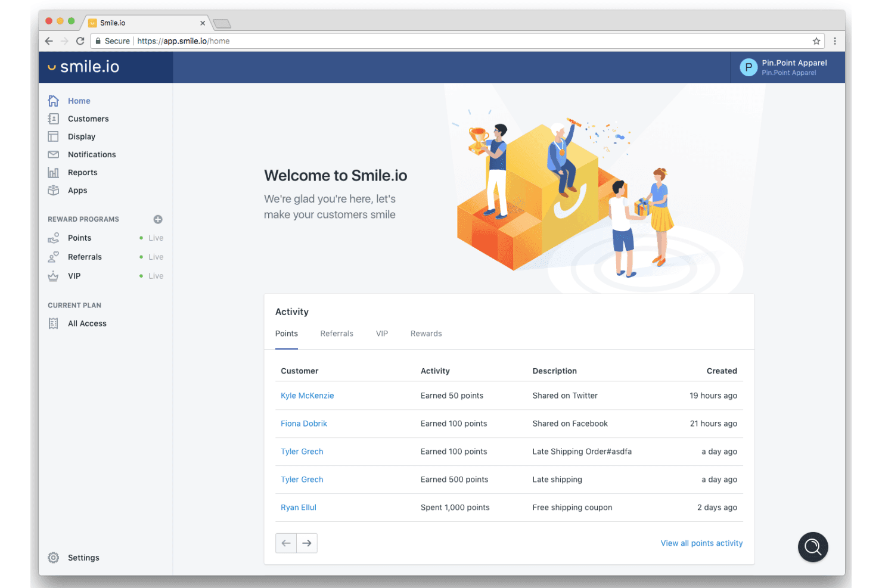Reload the page in browser
The height and width of the screenshot is (588, 882).
pos(80,41)
